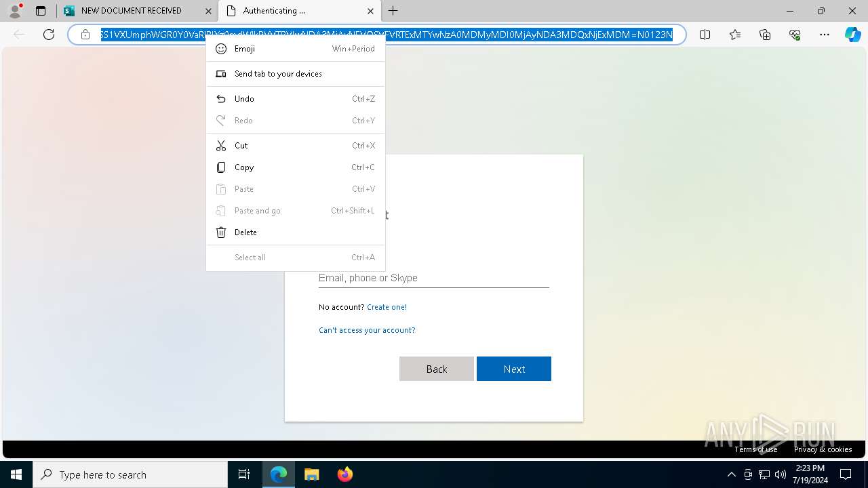The image size is (868, 488).
Task: Choose Undo in context menu
Action: [296, 99]
